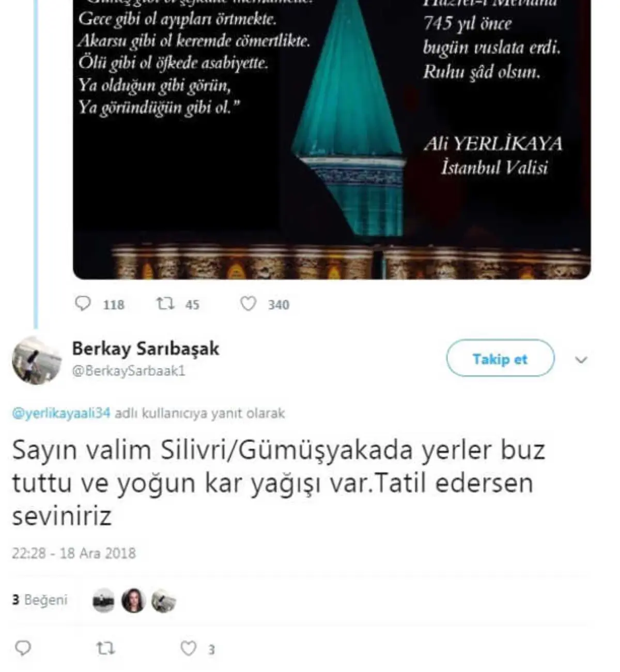Viewport: 620px width, 672px height.
Task: Follow Berkay with the Takip et button
Action: (500, 358)
